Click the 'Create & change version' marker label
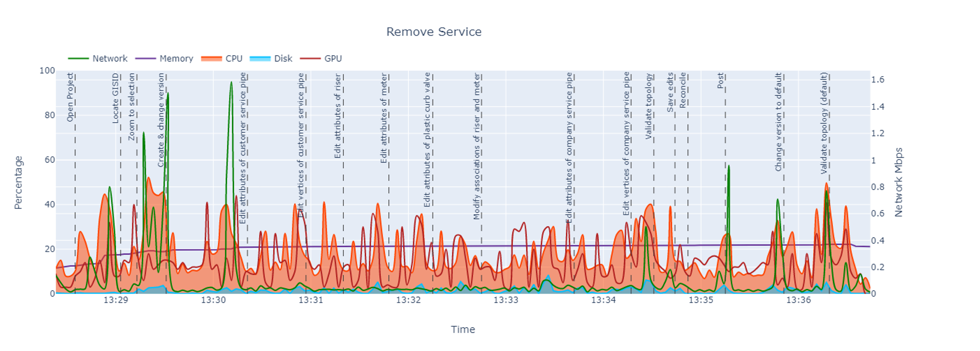The width and height of the screenshot is (980, 351). (161, 120)
